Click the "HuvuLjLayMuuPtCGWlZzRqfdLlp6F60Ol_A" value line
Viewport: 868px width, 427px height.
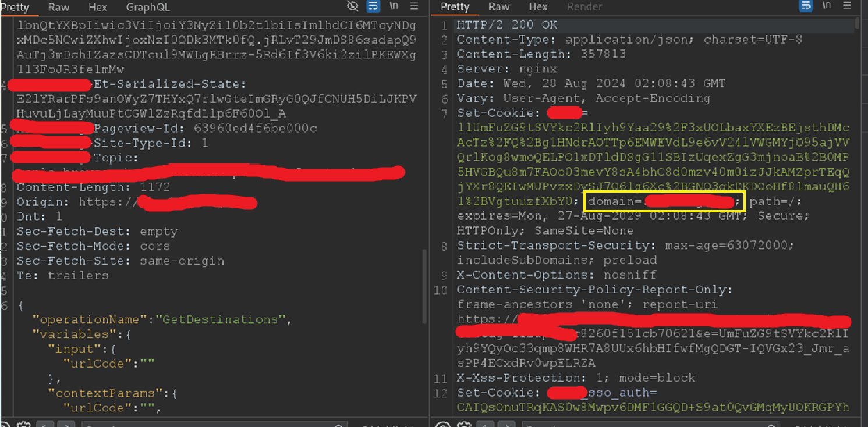(x=151, y=113)
